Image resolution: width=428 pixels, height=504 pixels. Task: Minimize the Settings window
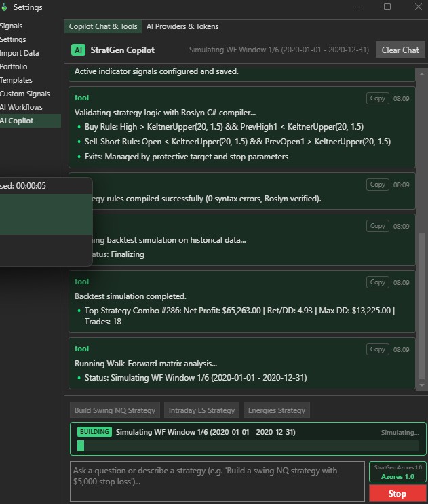click(x=357, y=7)
